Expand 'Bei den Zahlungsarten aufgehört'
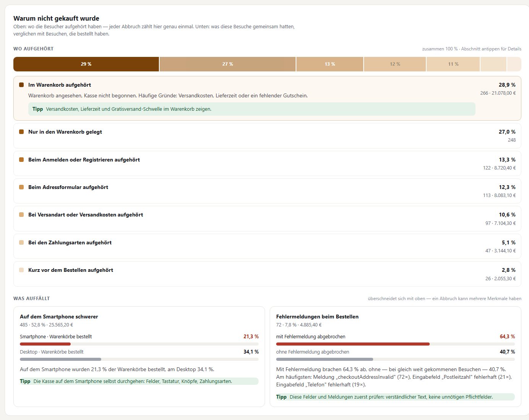The height and width of the screenshot is (420, 529). (x=267, y=246)
